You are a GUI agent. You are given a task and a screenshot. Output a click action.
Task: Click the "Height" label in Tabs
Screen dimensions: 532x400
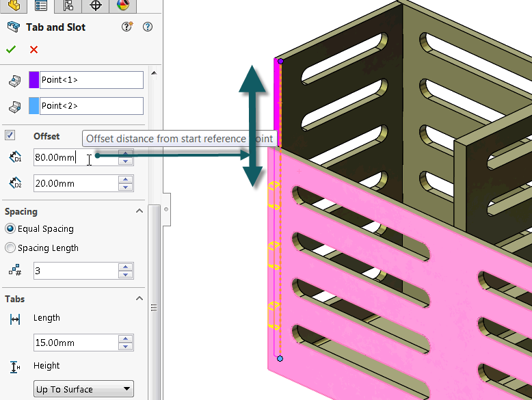tap(46, 365)
